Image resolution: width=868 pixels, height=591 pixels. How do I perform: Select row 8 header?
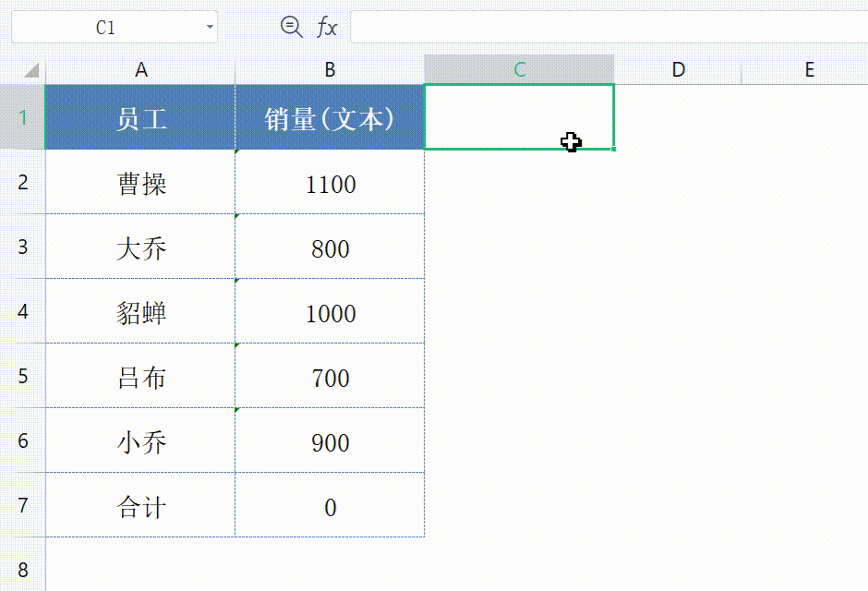coord(23,570)
